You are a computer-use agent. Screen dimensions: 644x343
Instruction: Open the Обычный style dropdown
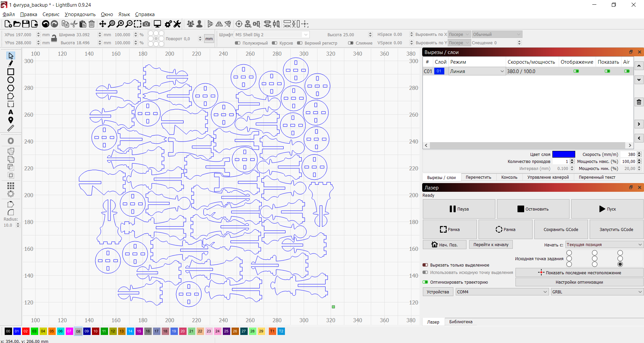[x=497, y=35]
